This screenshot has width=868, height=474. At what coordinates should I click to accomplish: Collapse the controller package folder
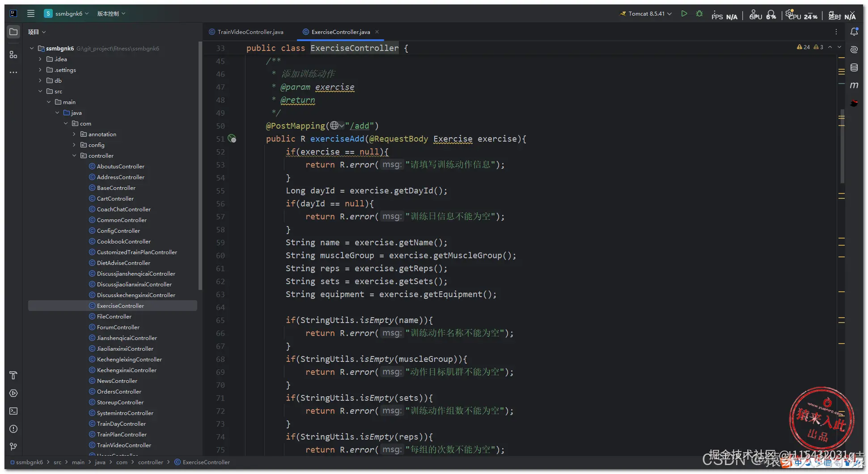pyautogui.click(x=74, y=155)
